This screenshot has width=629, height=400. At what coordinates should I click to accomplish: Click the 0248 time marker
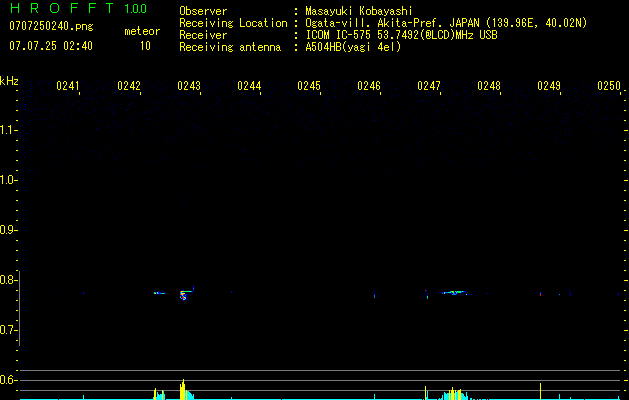click(x=489, y=86)
